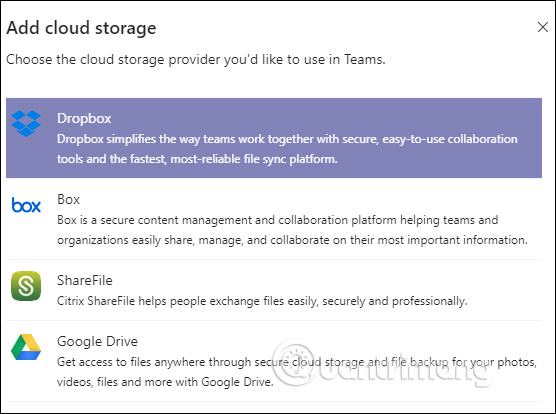Screen dimensions: 556x414
Task: Choose the Google Drive provider title
Action: (x=97, y=341)
